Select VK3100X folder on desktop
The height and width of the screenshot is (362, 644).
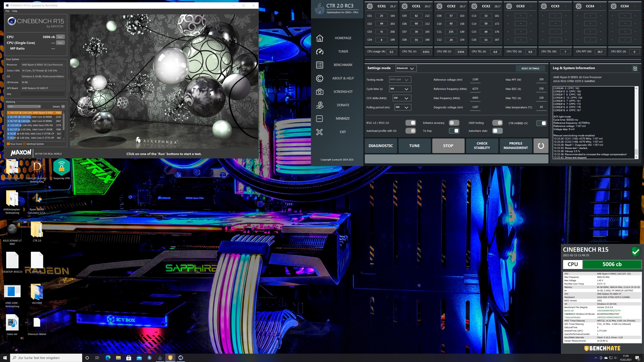[x=37, y=294]
